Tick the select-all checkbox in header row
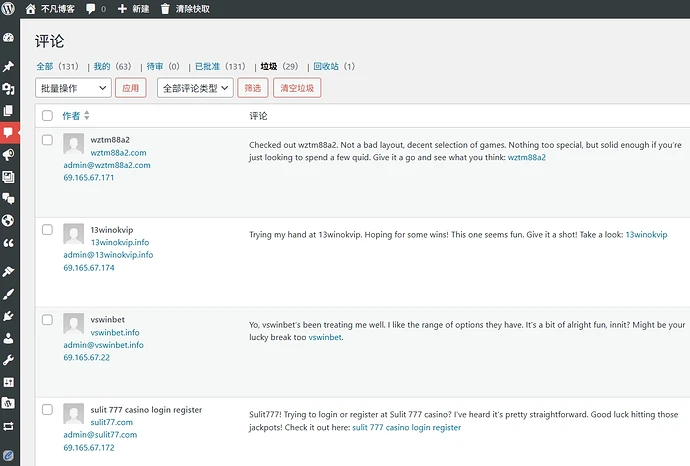690x466 pixels. click(47, 116)
